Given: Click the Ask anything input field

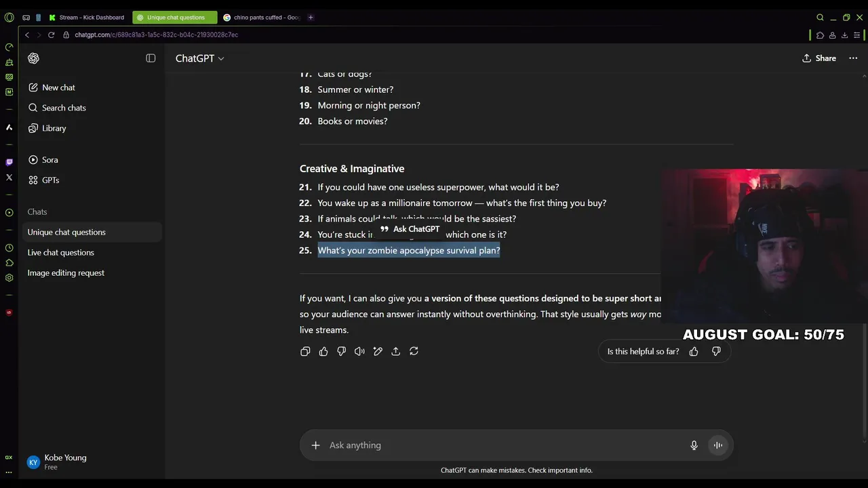Looking at the screenshot, I should pyautogui.click(x=505, y=445).
